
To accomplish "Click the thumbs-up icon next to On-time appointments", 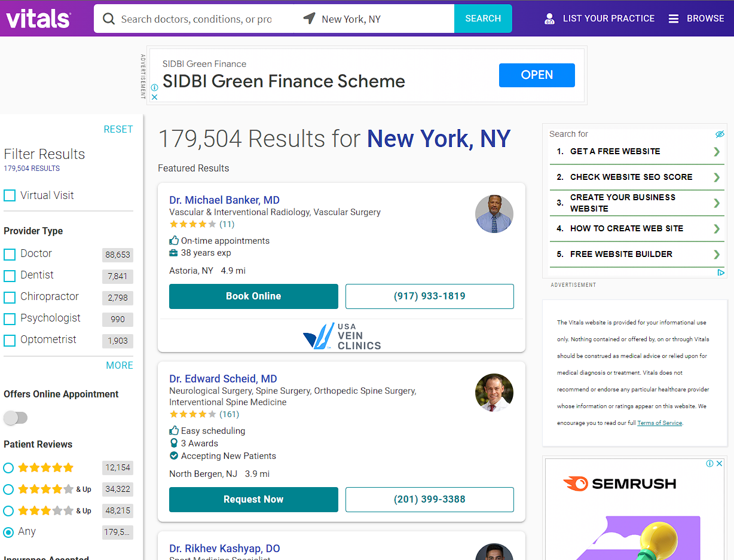I will 174,240.
